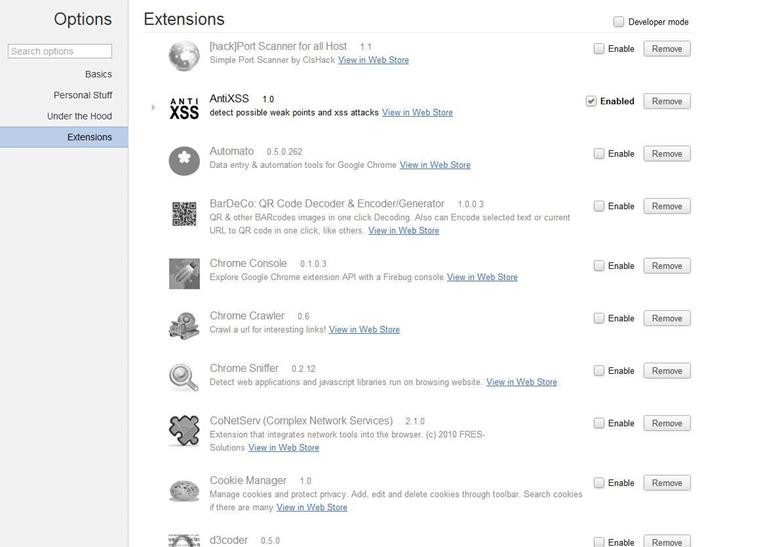Click the Chrome Sniffer magnifier icon
Image resolution: width=780 pixels, height=547 pixels.
(184, 377)
